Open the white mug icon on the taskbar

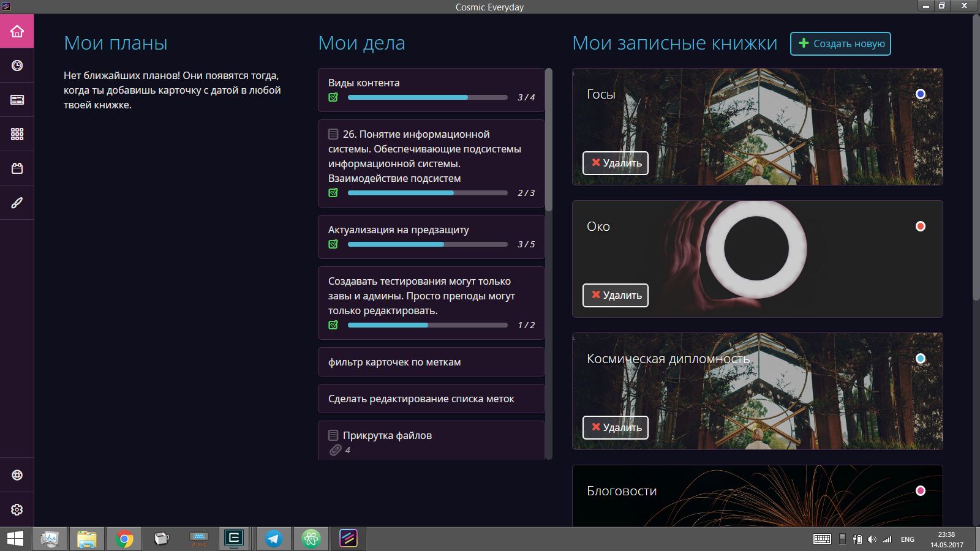162,539
